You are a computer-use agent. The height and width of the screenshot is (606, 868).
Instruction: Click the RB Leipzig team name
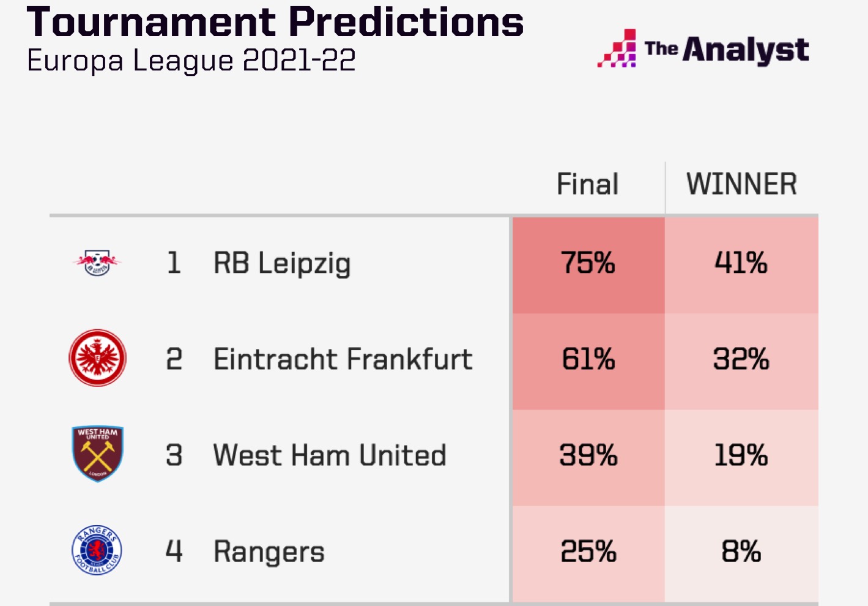(x=282, y=264)
